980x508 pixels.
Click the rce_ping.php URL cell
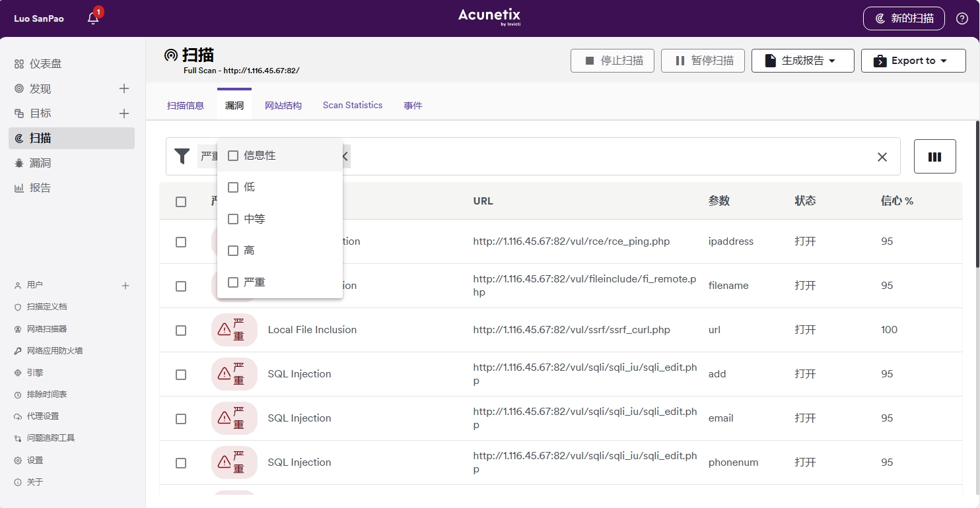pyautogui.click(x=571, y=241)
